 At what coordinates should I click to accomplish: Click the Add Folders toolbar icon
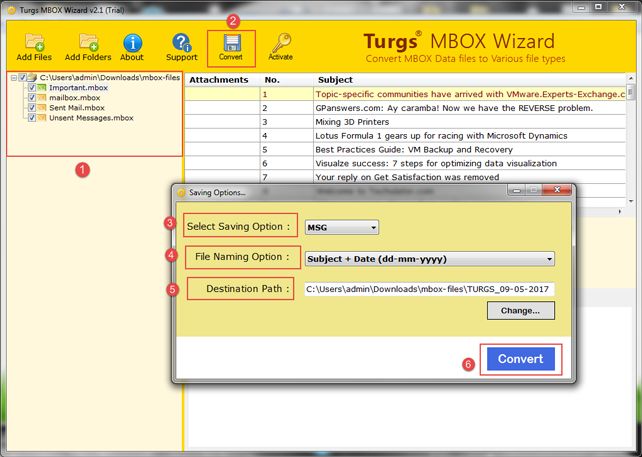tap(88, 42)
